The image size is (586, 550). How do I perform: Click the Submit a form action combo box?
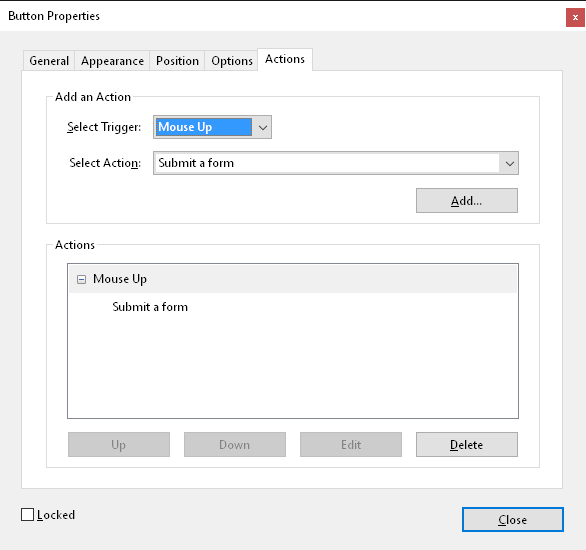pyautogui.click(x=336, y=163)
